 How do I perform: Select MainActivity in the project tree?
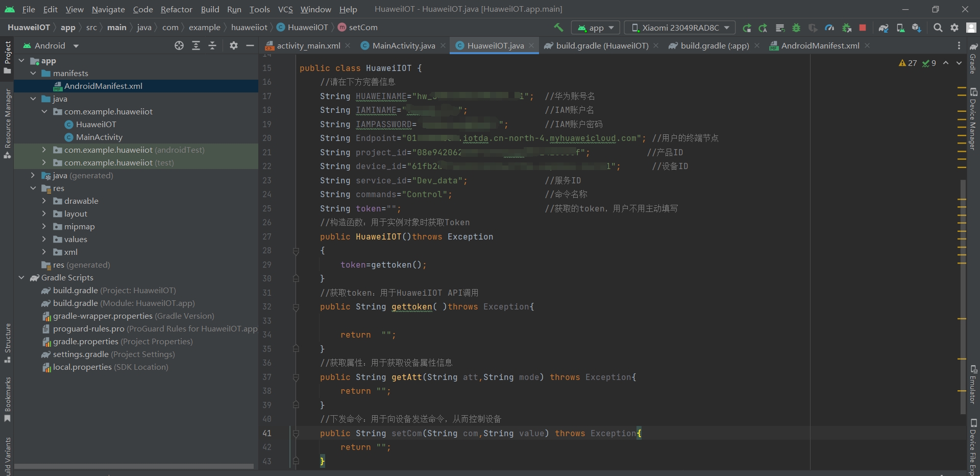click(99, 137)
